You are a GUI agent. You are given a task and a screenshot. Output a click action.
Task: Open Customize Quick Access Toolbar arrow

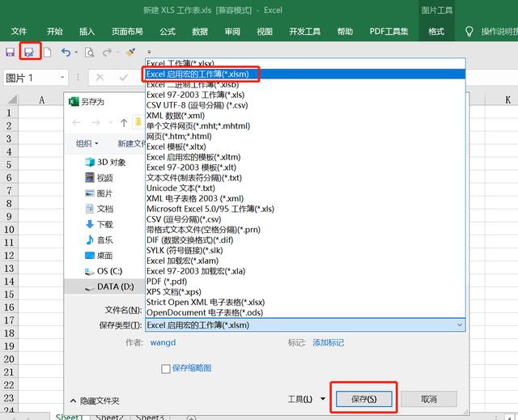(x=149, y=52)
